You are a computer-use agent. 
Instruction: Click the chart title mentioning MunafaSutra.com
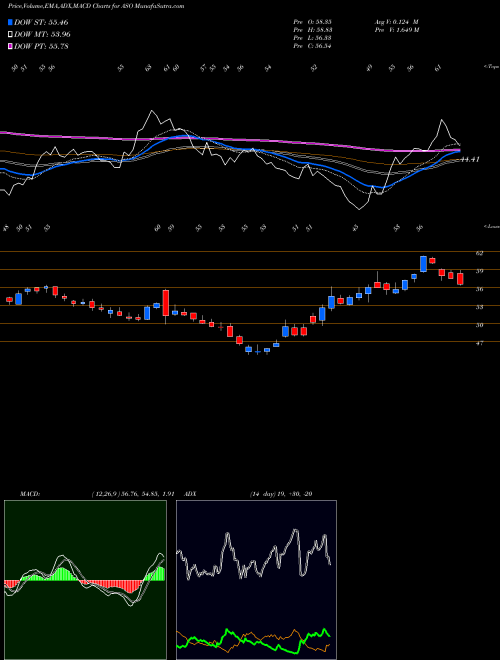click(96, 6)
